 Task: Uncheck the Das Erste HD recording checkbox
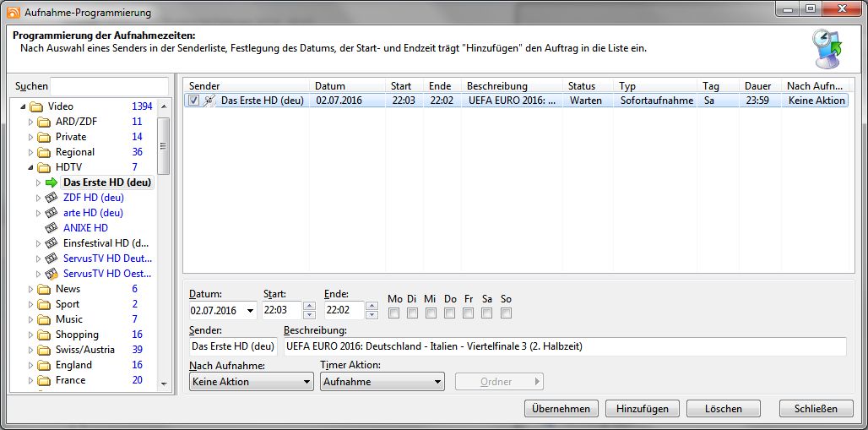click(x=194, y=101)
